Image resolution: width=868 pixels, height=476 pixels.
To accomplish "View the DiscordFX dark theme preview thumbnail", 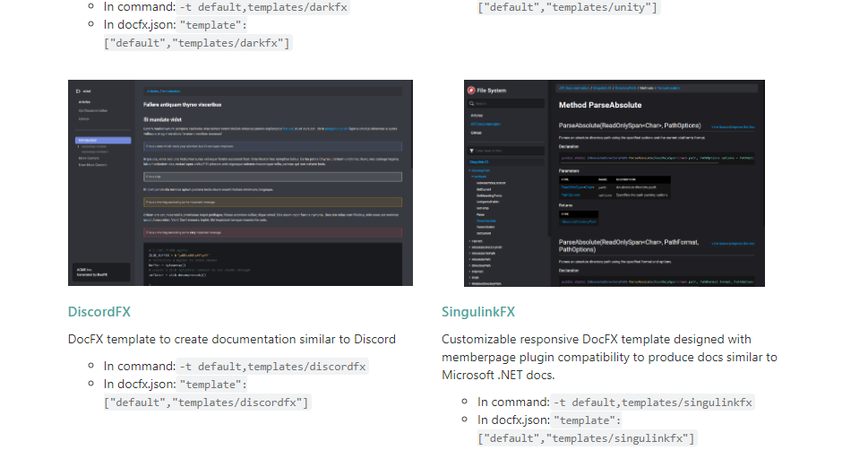I will point(240,183).
